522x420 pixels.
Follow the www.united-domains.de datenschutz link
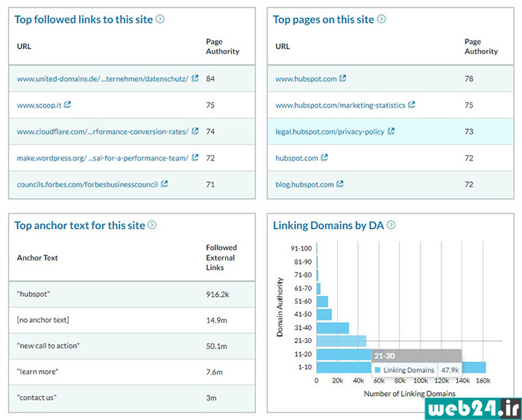point(103,79)
